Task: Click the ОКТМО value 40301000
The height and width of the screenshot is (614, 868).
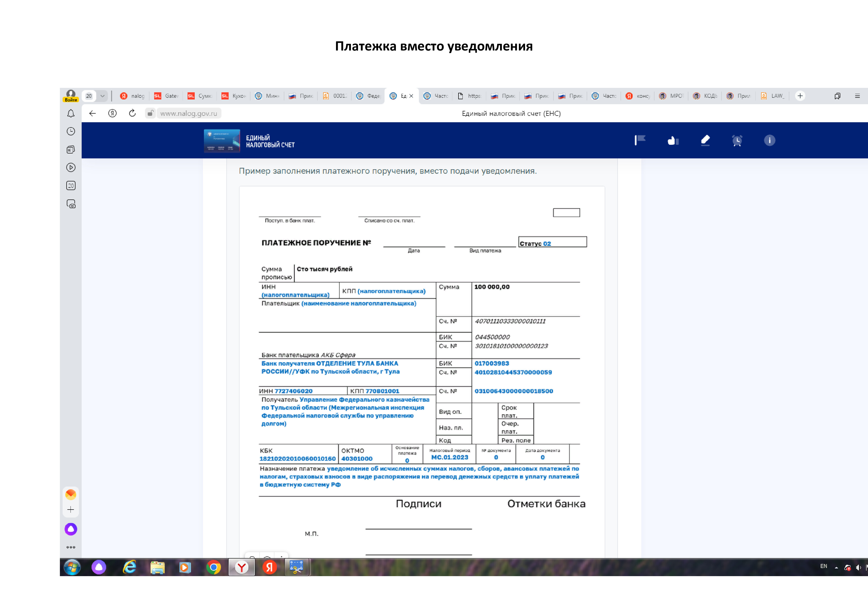Action: (357, 459)
